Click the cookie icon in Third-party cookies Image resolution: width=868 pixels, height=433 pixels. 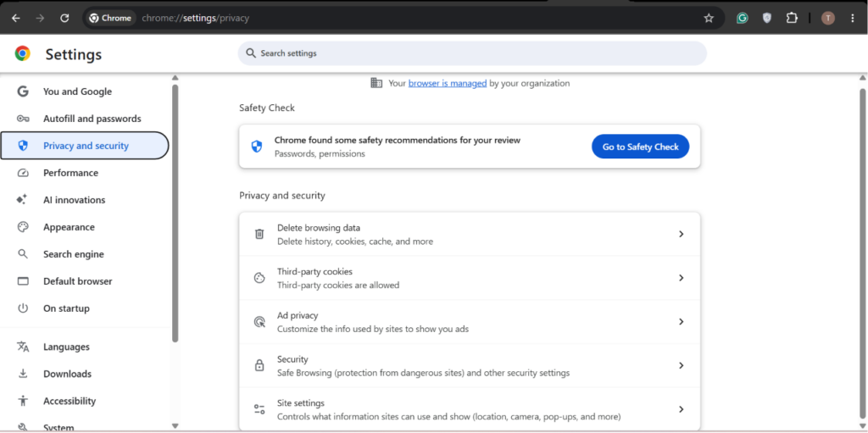[259, 278]
